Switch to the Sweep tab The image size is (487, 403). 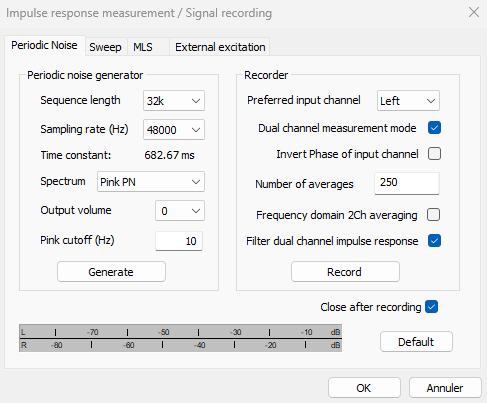coord(106,47)
